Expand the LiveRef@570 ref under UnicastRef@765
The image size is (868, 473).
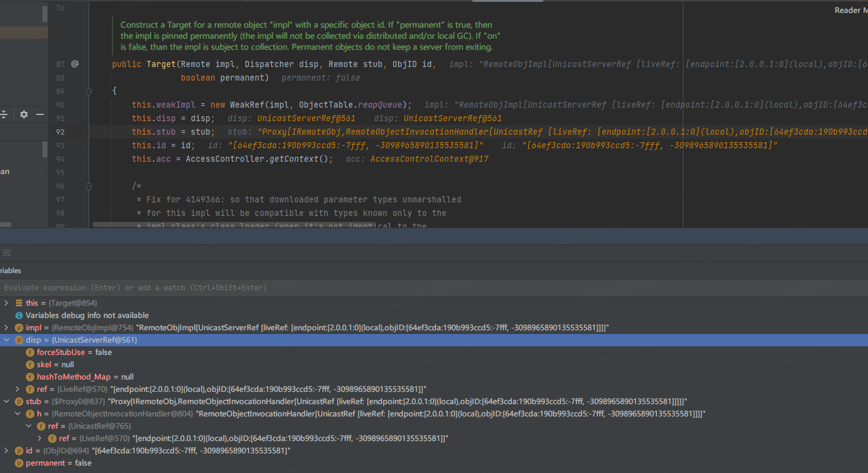tap(40, 439)
